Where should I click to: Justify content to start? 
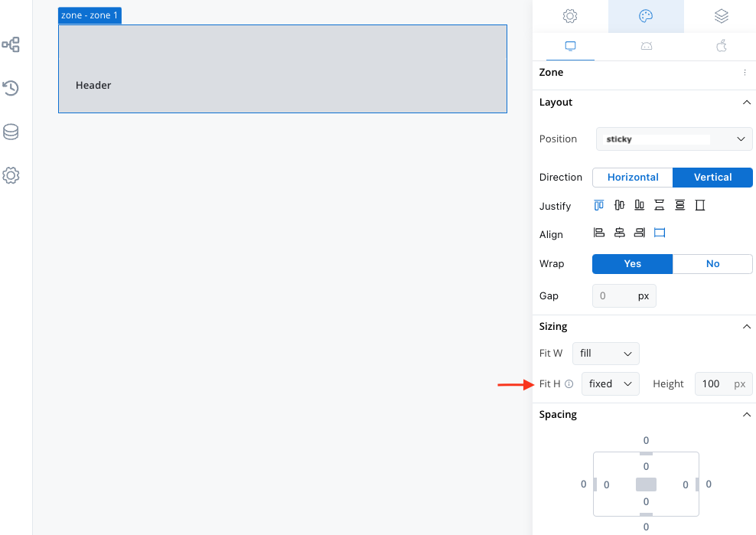point(599,206)
